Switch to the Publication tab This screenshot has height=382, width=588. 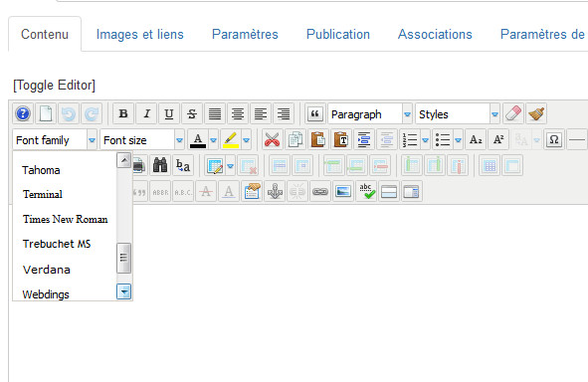338,34
